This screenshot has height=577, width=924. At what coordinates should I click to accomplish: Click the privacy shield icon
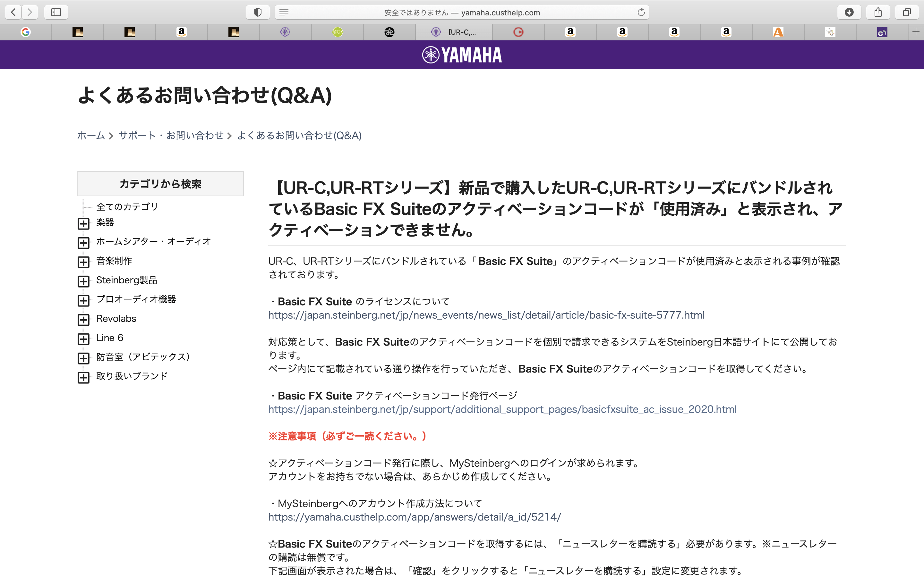[258, 12]
